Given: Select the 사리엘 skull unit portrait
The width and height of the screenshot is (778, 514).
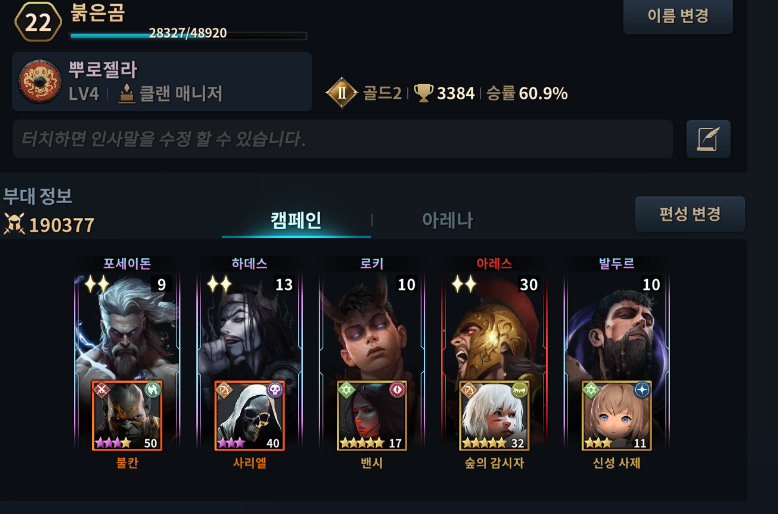Looking at the screenshot, I should pyautogui.click(x=250, y=416).
